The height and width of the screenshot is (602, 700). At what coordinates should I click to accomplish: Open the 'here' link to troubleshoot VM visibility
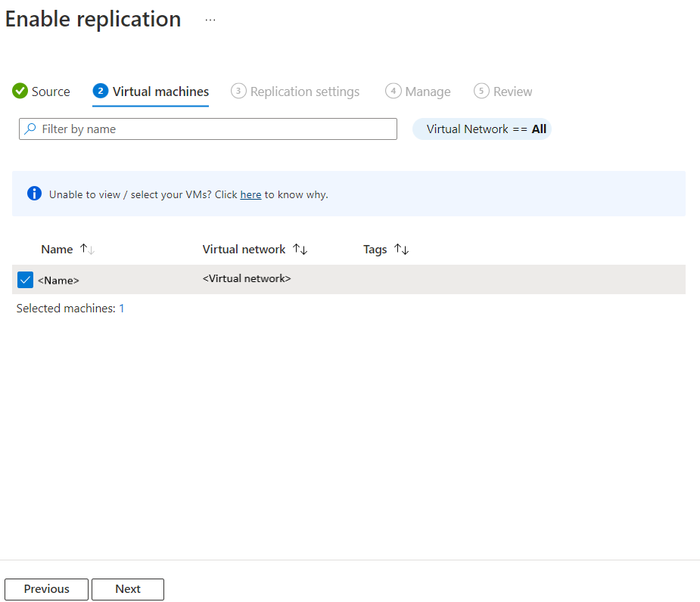click(250, 194)
